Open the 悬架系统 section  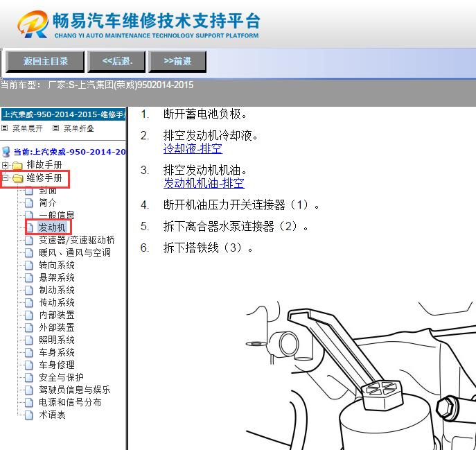[x=57, y=277]
